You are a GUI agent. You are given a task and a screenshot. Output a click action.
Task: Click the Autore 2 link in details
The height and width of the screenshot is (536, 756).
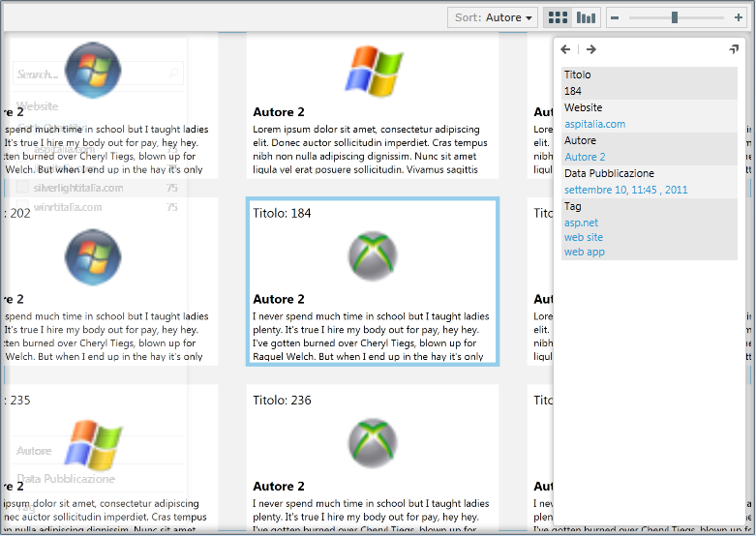tap(585, 157)
